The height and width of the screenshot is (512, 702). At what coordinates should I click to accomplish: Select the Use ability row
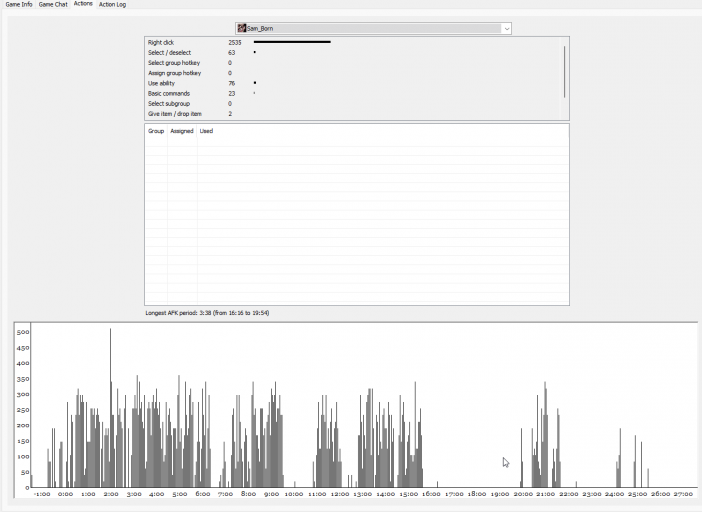[x=354, y=83]
